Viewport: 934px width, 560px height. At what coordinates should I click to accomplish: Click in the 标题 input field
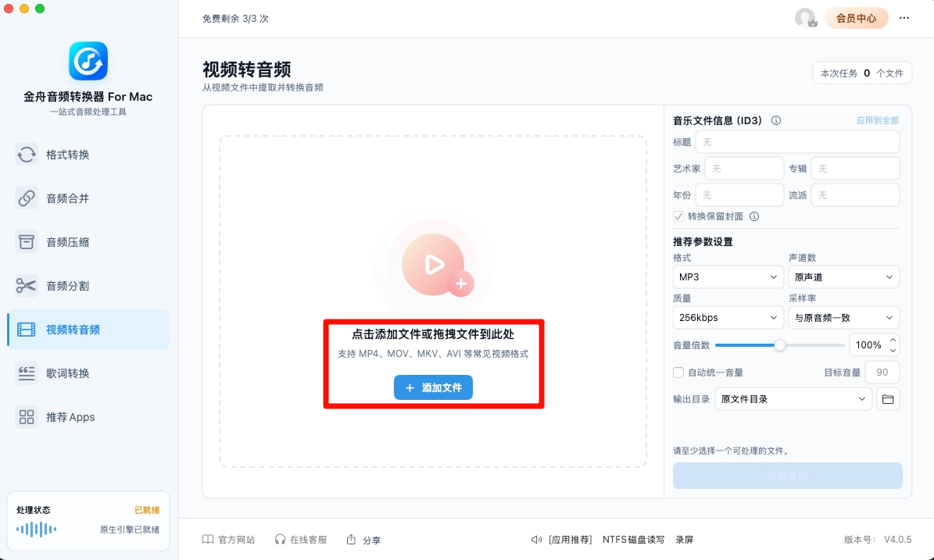pyautogui.click(x=797, y=142)
